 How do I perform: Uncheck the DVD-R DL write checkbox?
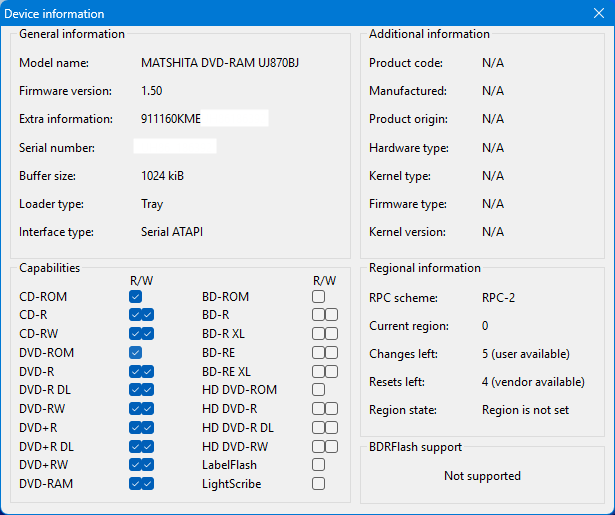point(148,390)
